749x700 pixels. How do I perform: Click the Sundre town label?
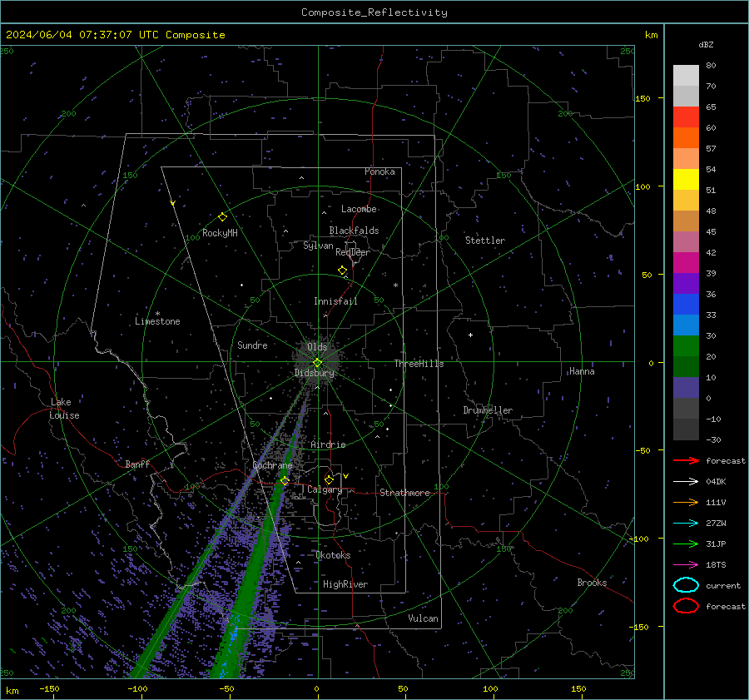pyautogui.click(x=252, y=345)
